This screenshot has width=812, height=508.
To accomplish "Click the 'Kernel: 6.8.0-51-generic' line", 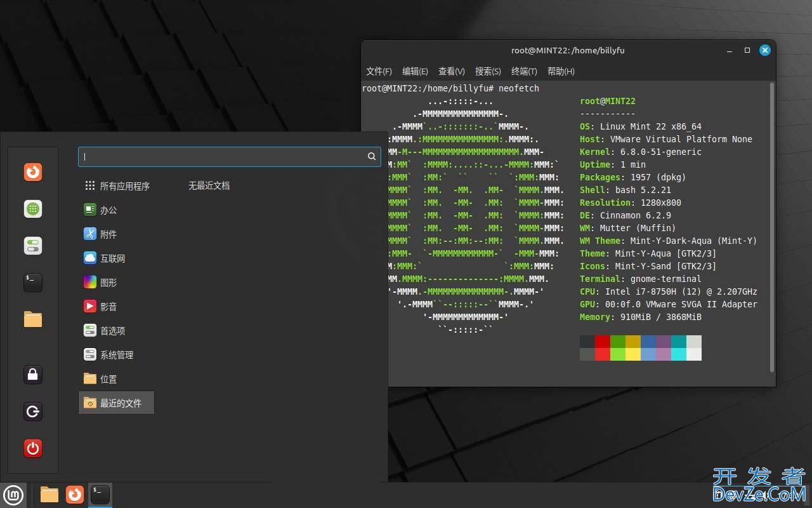I will pos(641,152).
